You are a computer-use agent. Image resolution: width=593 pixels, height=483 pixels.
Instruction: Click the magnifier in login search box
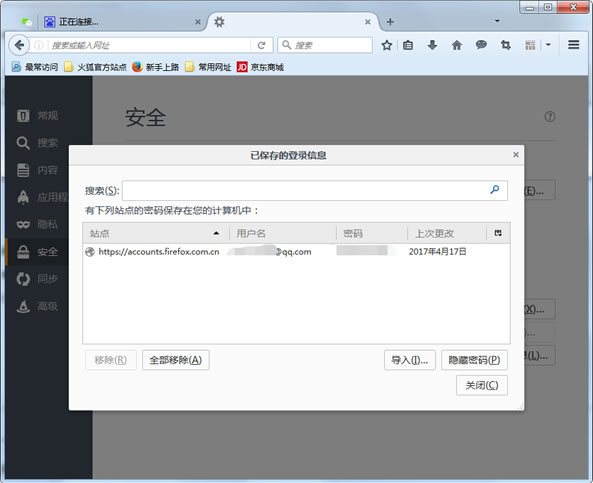[x=494, y=190]
